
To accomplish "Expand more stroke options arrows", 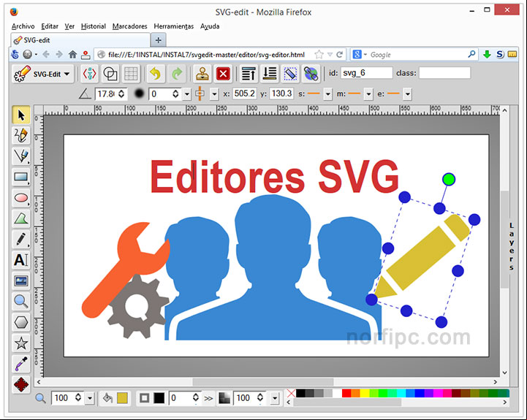I will coord(209,399).
